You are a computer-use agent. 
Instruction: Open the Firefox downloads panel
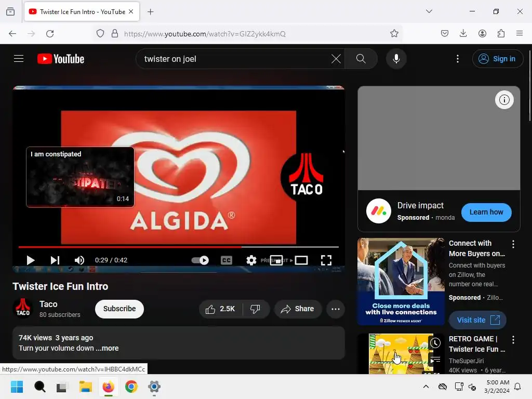463,34
